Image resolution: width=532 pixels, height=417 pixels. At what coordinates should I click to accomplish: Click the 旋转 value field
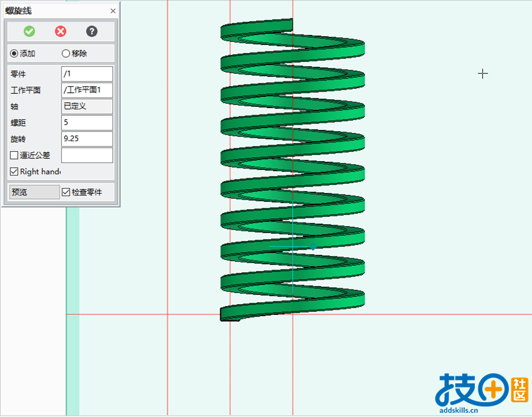(87, 139)
